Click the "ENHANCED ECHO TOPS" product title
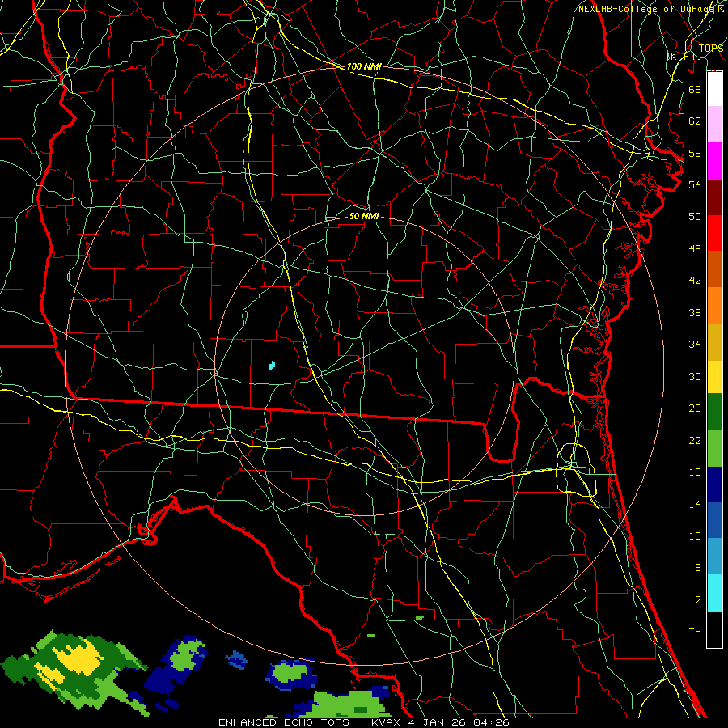Viewport: 728px width, 728px height. (284, 722)
